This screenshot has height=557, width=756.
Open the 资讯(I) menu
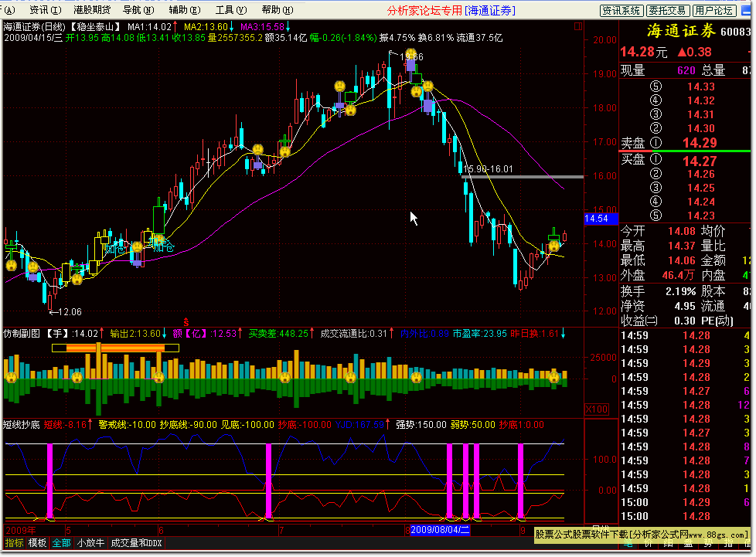pos(46,9)
